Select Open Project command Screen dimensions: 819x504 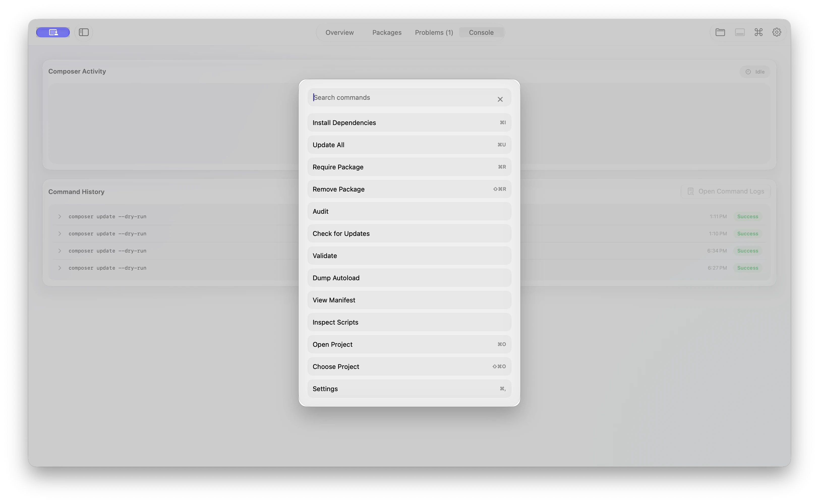coord(409,344)
